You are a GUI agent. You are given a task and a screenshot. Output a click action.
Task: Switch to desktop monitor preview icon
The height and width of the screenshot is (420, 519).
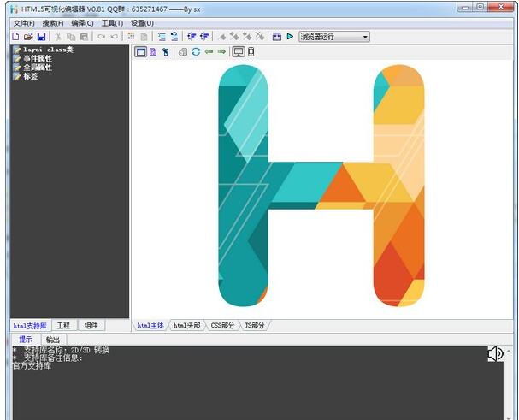pos(238,52)
